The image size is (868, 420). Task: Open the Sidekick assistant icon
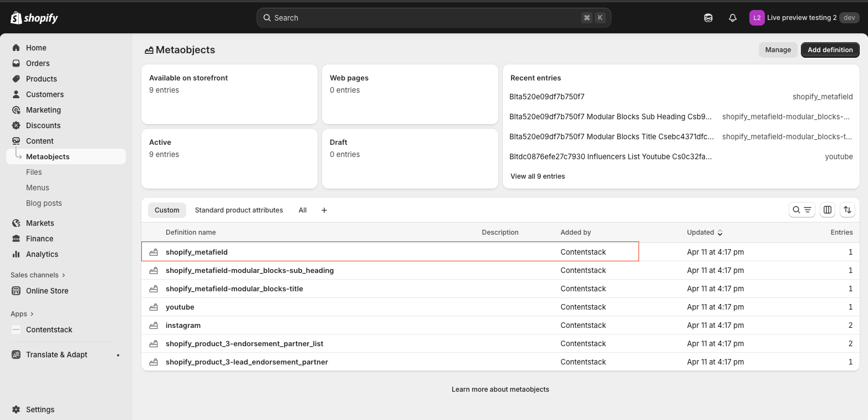708,18
